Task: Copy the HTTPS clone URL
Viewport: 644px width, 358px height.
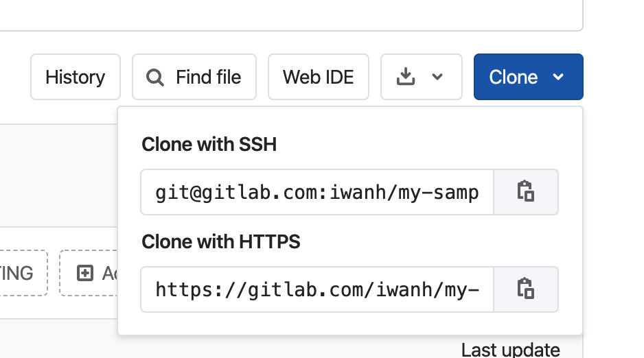Action: click(525, 289)
